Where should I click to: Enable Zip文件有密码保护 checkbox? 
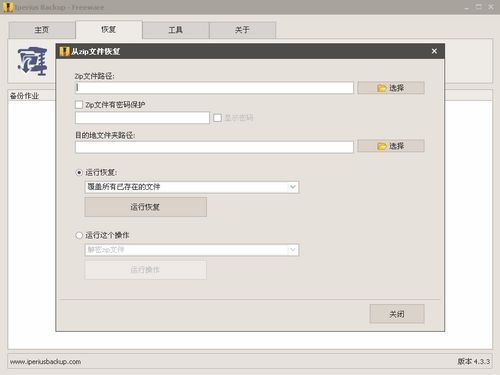(x=79, y=105)
